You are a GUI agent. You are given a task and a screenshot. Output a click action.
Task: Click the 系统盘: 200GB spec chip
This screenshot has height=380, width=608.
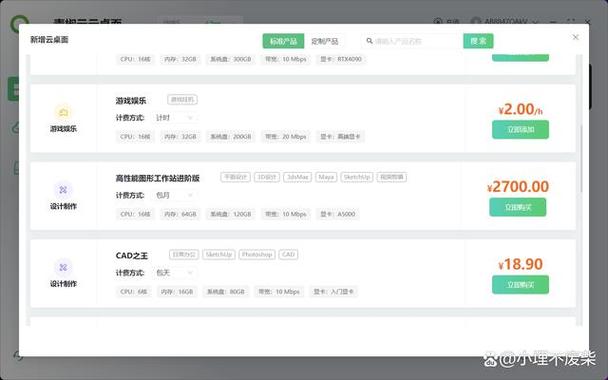(231, 136)
